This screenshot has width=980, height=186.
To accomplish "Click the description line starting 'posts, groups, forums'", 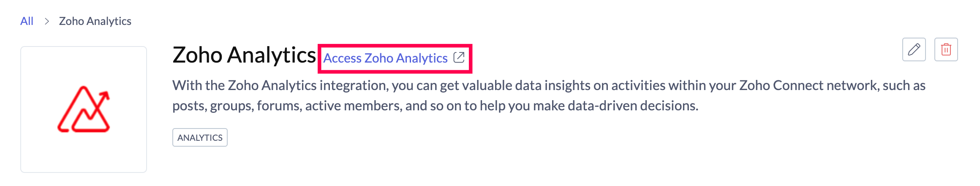I will (435, 106).
